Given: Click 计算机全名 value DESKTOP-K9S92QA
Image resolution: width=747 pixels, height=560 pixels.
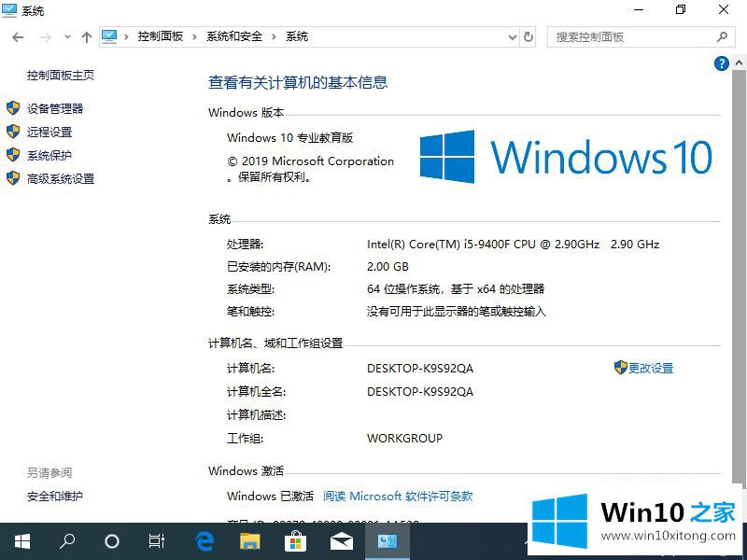Looking at the screenshot, I should pos(420,392).
